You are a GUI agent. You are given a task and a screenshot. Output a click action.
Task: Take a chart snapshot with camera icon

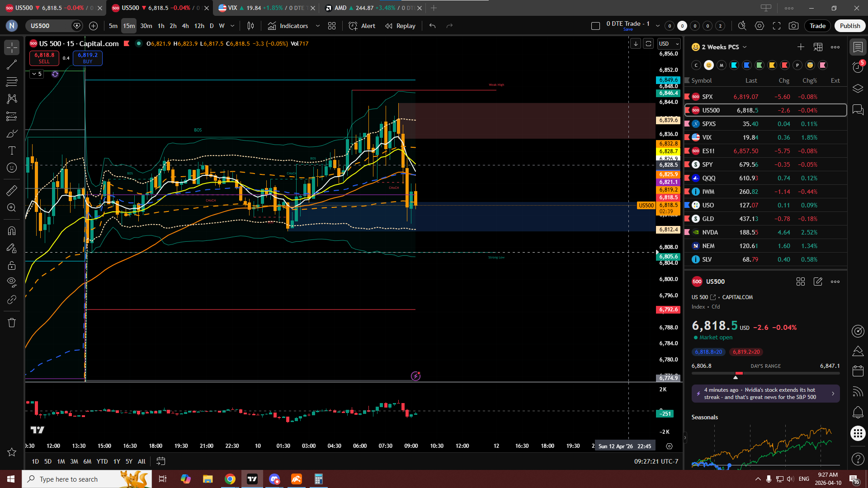793,26
